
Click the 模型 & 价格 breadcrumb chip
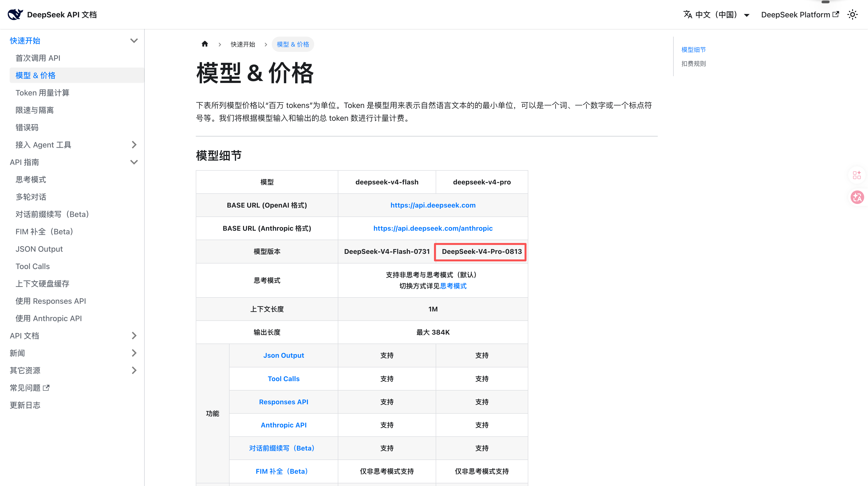pos(293,44)
